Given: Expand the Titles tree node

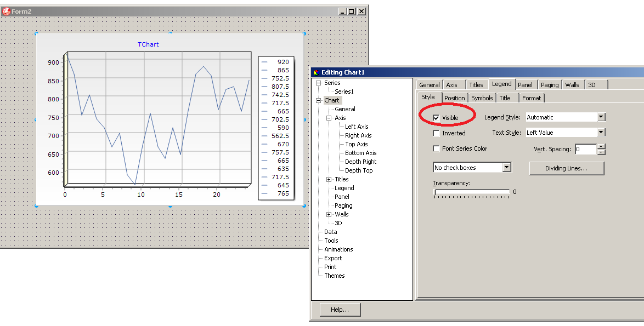Looking at the screenshot, I should point(329,180).
